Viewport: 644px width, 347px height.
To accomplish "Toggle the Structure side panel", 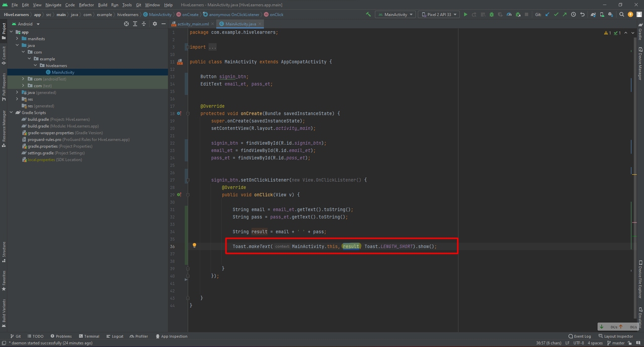I will coord(4,252).
